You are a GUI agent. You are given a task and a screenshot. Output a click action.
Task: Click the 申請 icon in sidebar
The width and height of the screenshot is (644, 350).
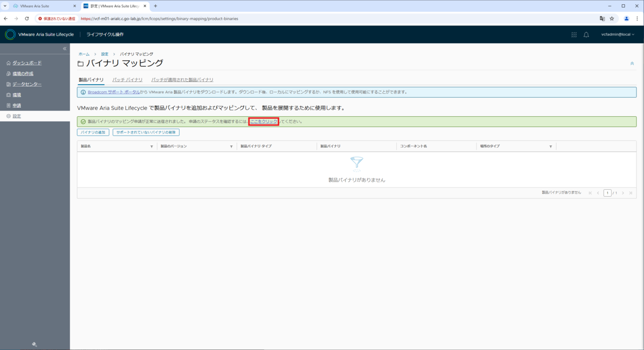[9, 106]
